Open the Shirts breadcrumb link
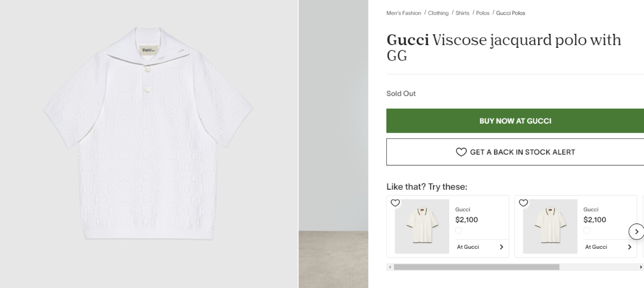Image resolution: width=644 pixels, height=288 pixels. point(462,13)
